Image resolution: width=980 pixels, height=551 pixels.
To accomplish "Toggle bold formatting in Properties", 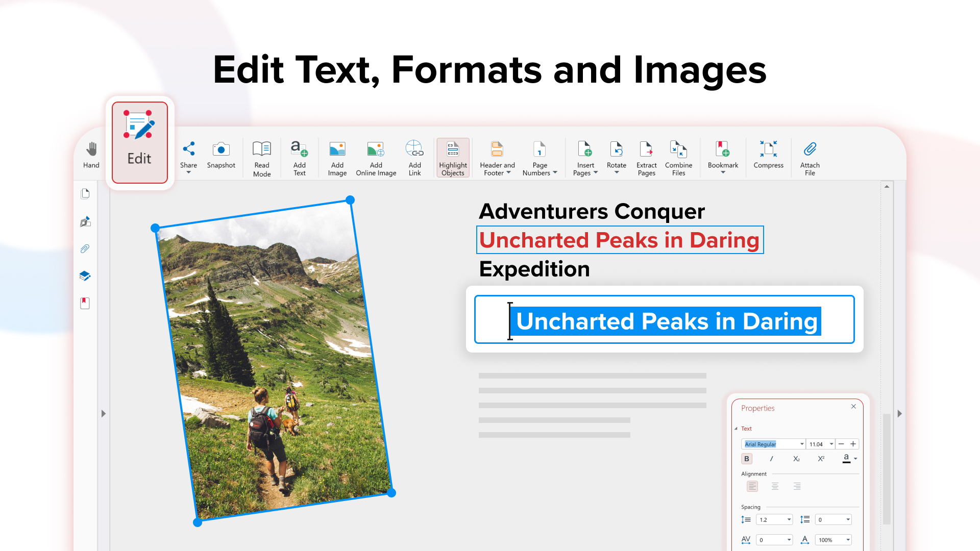I will click(747, 459).
